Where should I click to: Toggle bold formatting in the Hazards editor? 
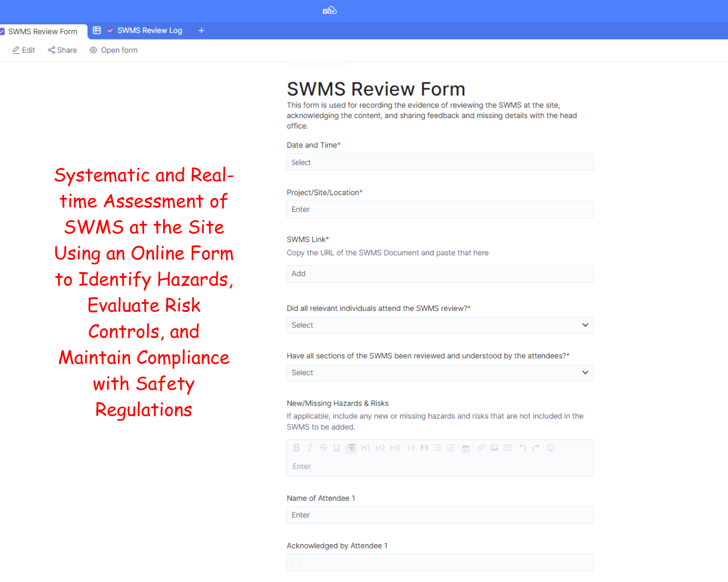point(296,448)
